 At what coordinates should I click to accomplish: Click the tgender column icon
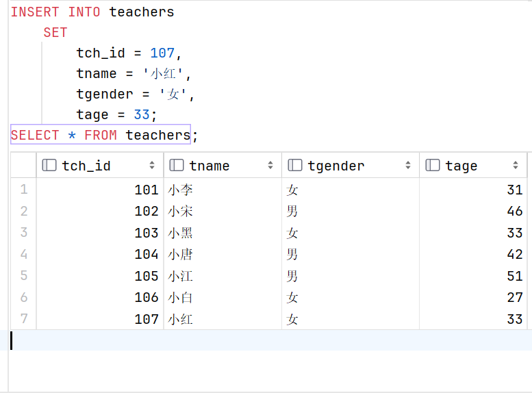click(x=295, y=165)
